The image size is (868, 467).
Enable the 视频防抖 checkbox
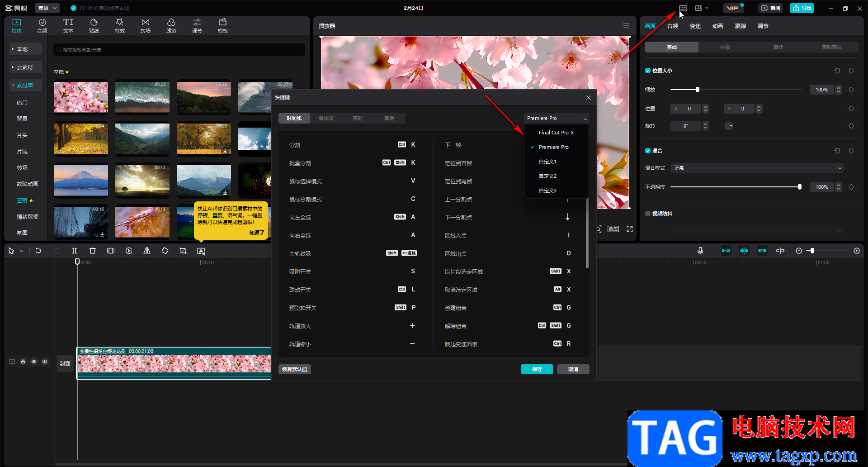pyautogui.click(x=648, y=214)
